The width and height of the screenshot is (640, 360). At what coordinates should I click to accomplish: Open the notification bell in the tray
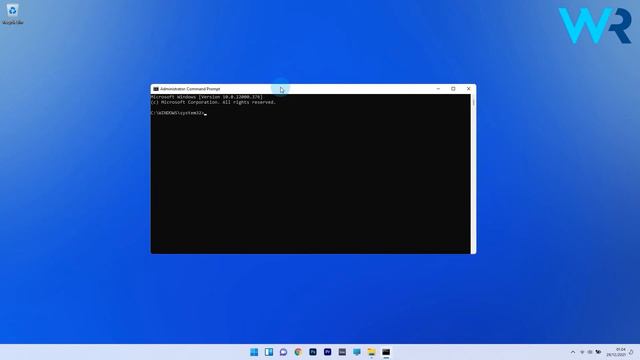[x=631, y=352]
